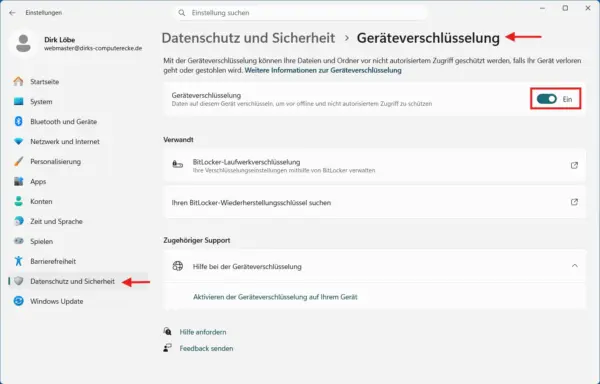Click the Personalisierung brush icon
Image resolution: width=600 pixels, height=384 pixels.
(18, 161)
